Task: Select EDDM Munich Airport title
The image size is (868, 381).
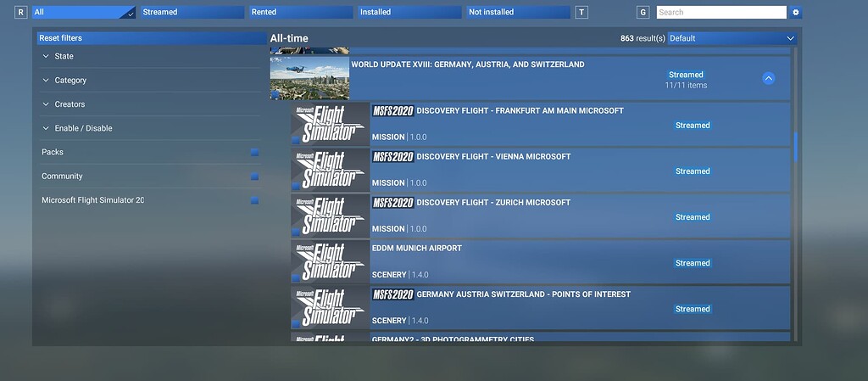Action: (417, 249)
